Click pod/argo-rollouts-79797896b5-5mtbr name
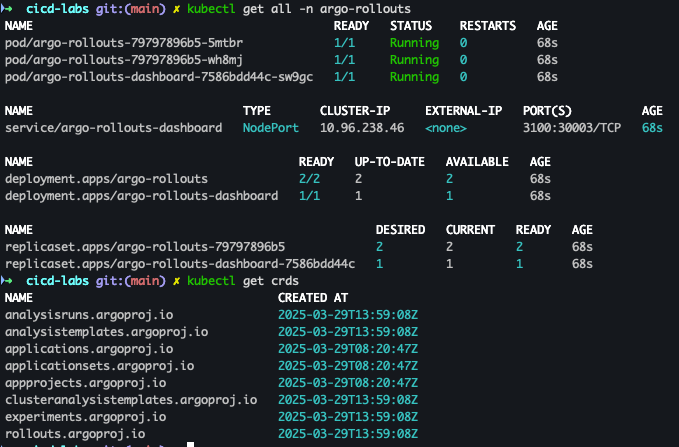Viewport: 679px width, 447px height. [x=124, y=43]
